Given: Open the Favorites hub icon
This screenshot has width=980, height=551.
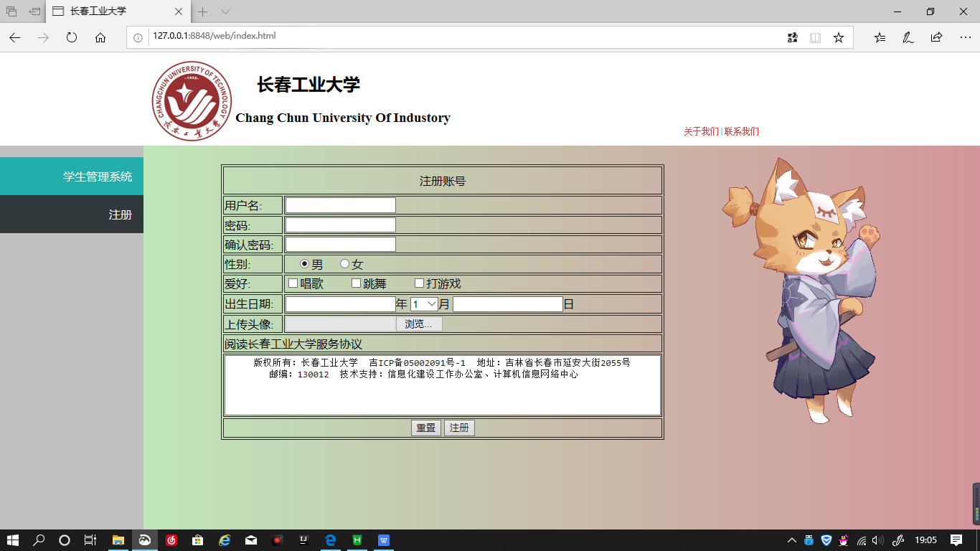Looking at the screenshot, I should coord(880,37).
